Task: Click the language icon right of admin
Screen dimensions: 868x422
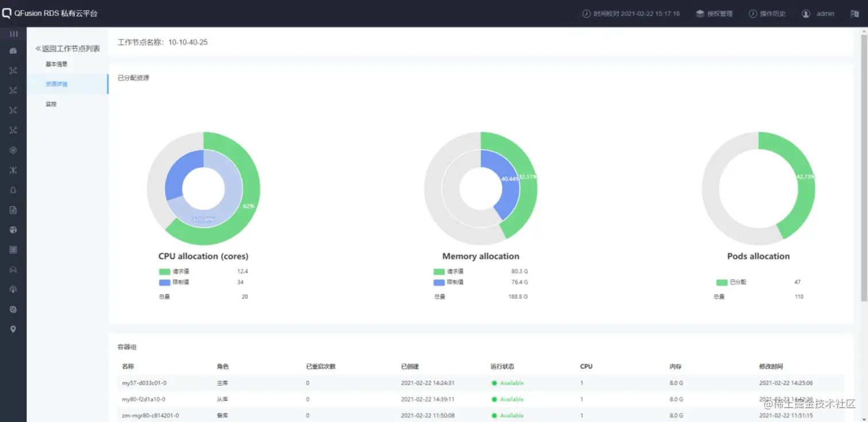Action: click(855, 14)
